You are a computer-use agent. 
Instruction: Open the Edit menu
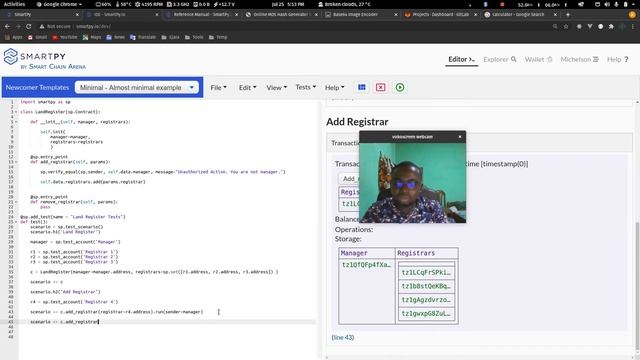point(247,87)
